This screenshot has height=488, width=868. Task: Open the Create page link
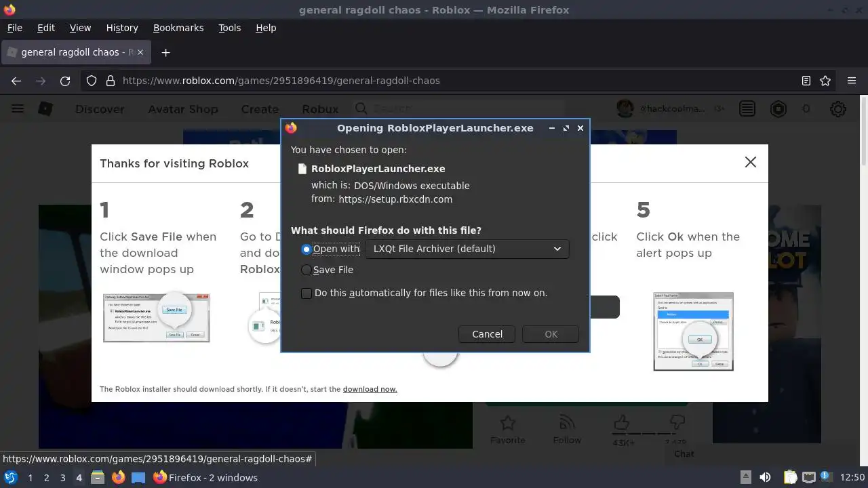[x=260, y=109]
